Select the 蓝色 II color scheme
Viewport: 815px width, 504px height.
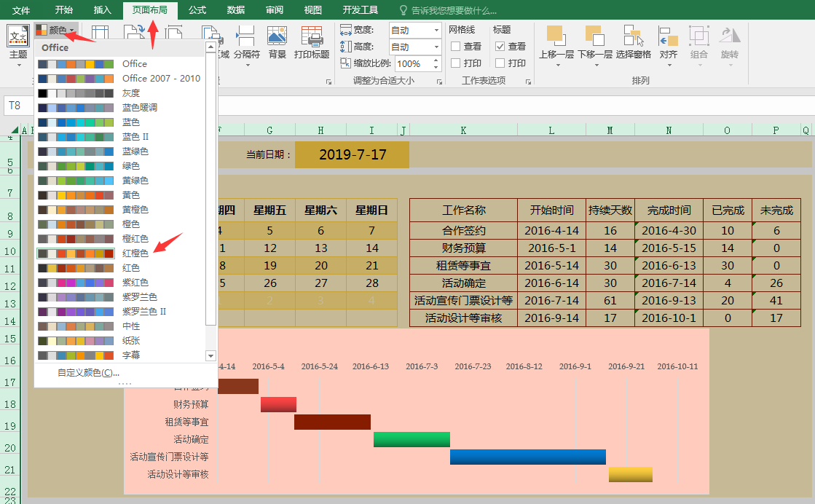coord(119,137)
